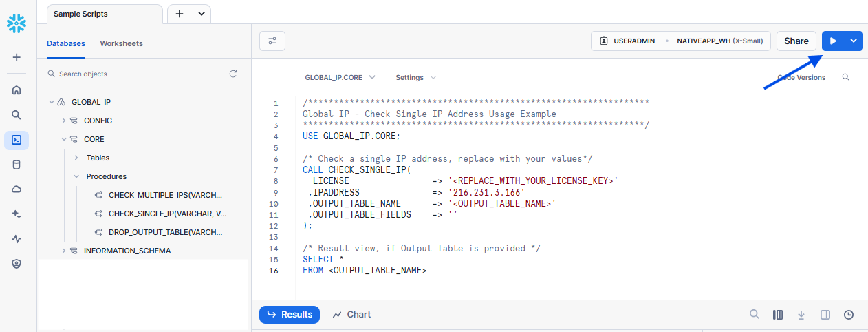Click the columns icon in results bar
This screenshot has height=332, width=868.
click(778, 315)
